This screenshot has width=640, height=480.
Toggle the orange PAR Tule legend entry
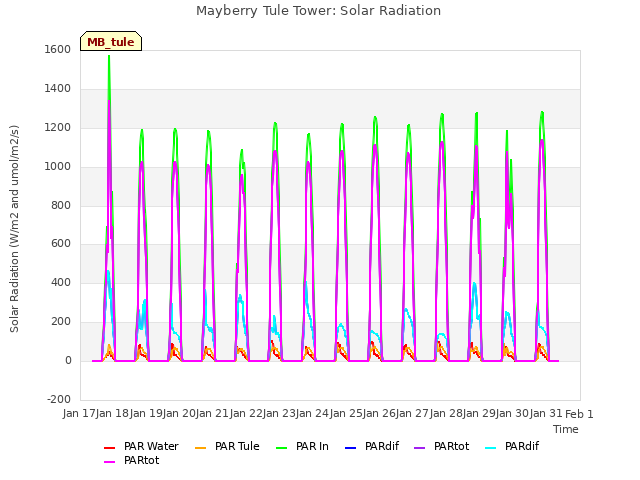pos(227,447)
